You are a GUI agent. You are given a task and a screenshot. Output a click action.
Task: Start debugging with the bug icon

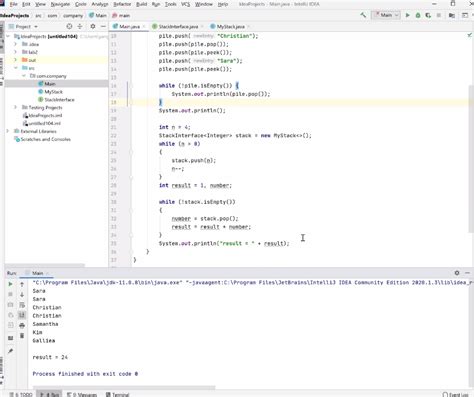[418, 15]
